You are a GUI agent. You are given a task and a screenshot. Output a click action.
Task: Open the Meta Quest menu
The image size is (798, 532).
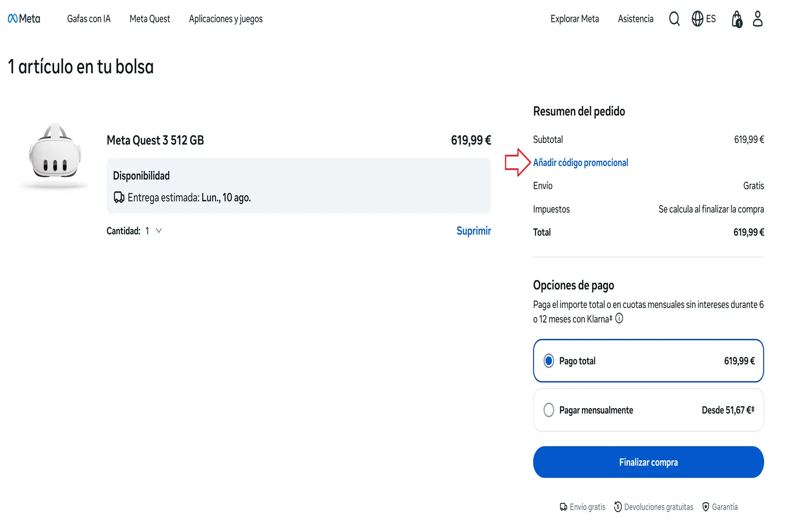pyautogui.click(x=150, y=19)
